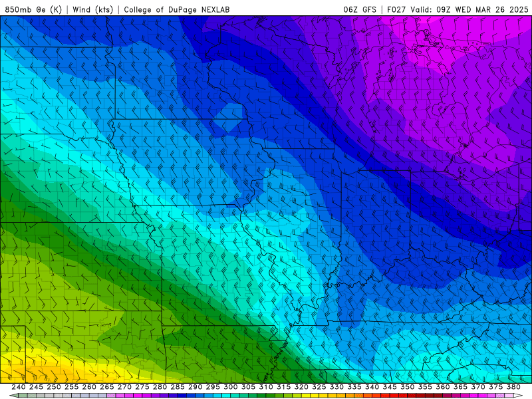The height and width of the screenshot is (399, 532).
Task: Click the 240 colorbar label
Action: point(19,387)
